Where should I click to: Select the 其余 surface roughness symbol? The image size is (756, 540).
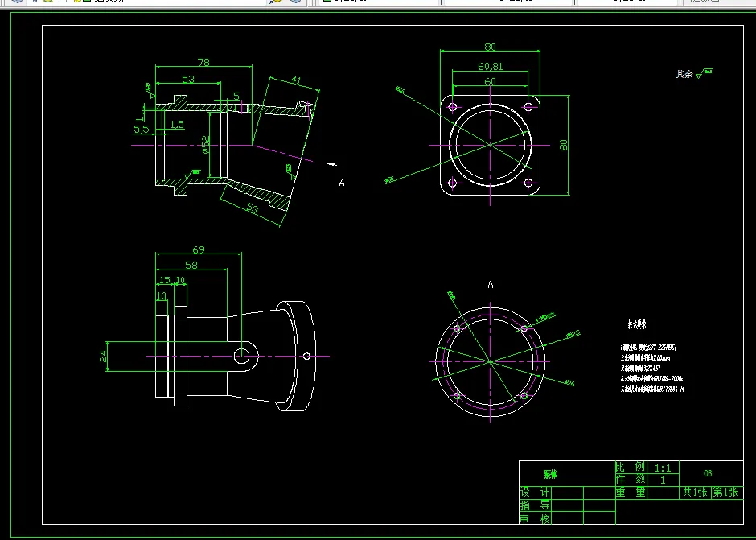[694, 74]
